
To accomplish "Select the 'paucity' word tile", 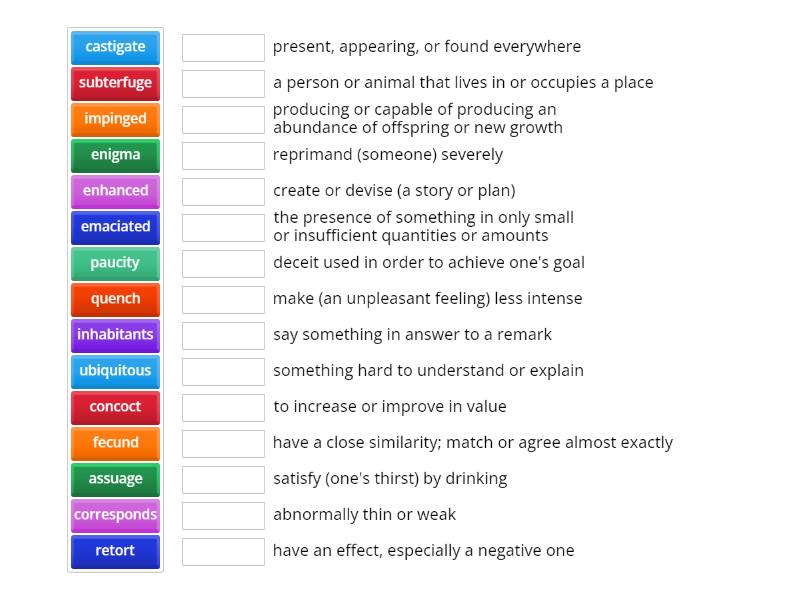I will [x=115, y=263].
